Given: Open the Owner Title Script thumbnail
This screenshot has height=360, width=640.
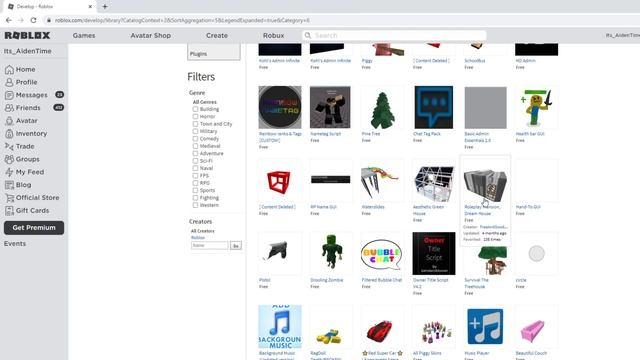Looking at the screenshot, I should pos(434,253).
